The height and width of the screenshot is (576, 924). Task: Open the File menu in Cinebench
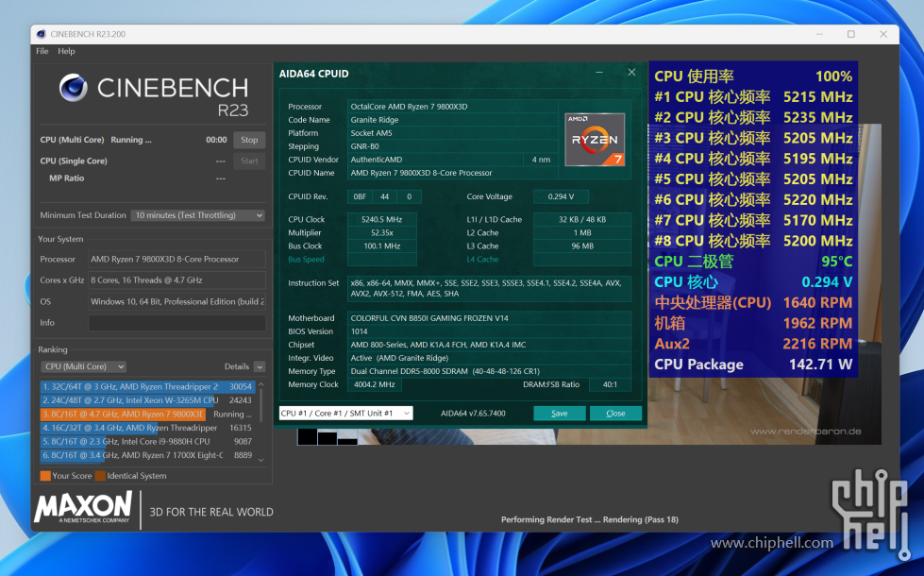coord(42,51)
